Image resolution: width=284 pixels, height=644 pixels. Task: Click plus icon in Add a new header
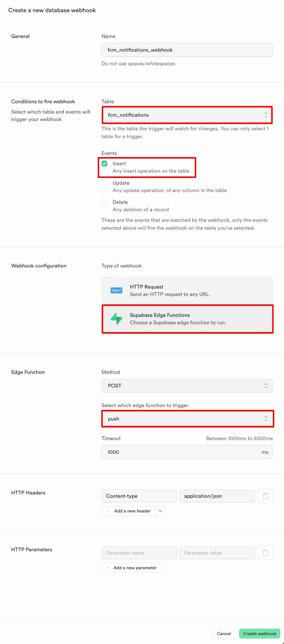(109, 511)
